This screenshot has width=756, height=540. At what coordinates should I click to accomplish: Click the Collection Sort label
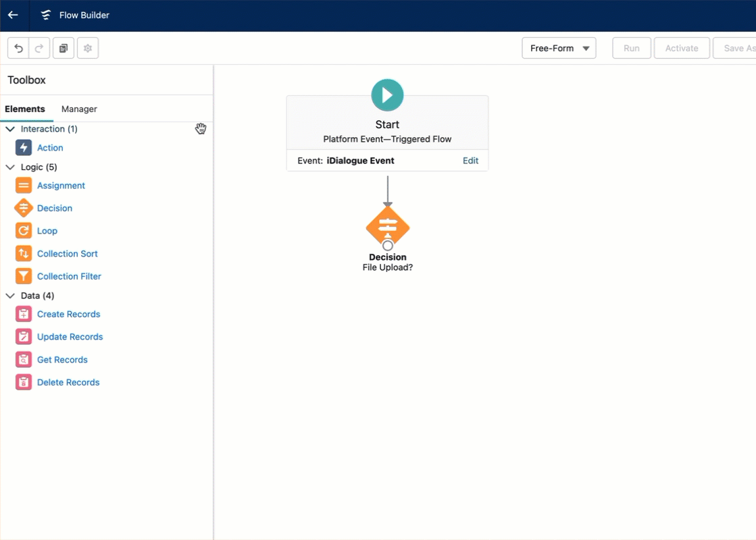tap(68, 253)
